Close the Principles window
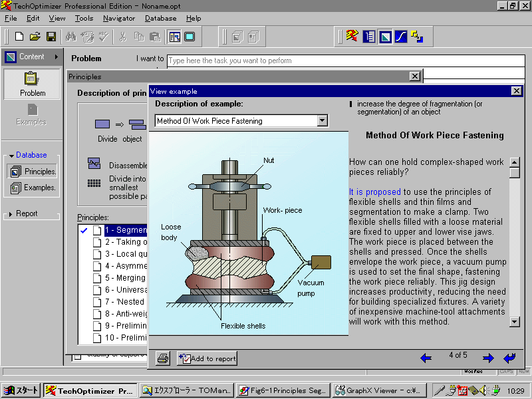 pos(414,76)
